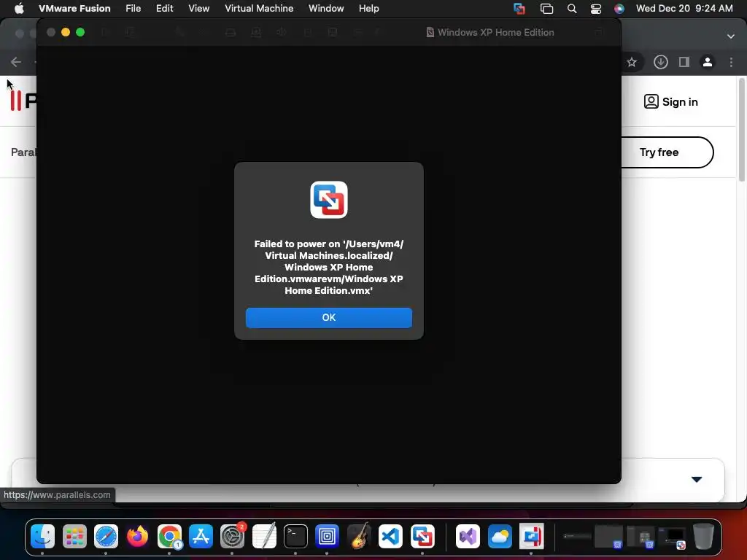
Task: Open GarageBand from the Dock
Action: point(359,537)
